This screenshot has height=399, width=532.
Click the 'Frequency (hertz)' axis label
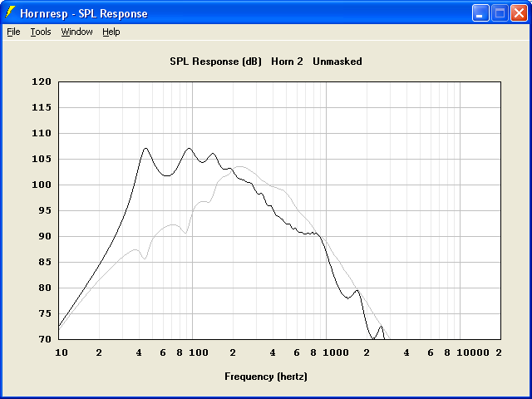[x=266, y=377]
